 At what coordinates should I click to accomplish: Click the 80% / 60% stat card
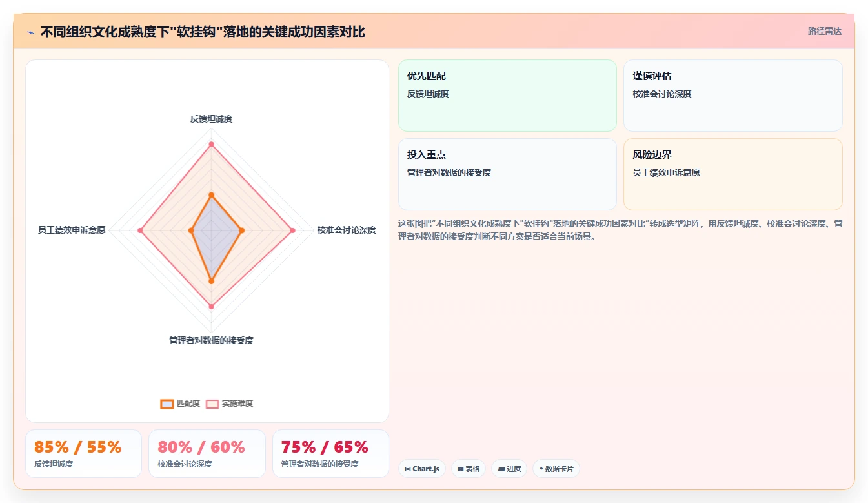207,453
